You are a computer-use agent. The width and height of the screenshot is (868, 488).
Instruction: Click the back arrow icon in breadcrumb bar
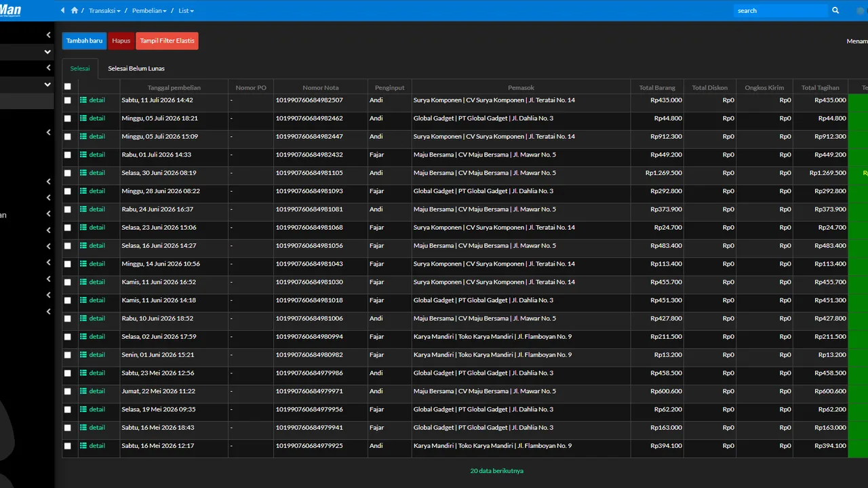63,11
